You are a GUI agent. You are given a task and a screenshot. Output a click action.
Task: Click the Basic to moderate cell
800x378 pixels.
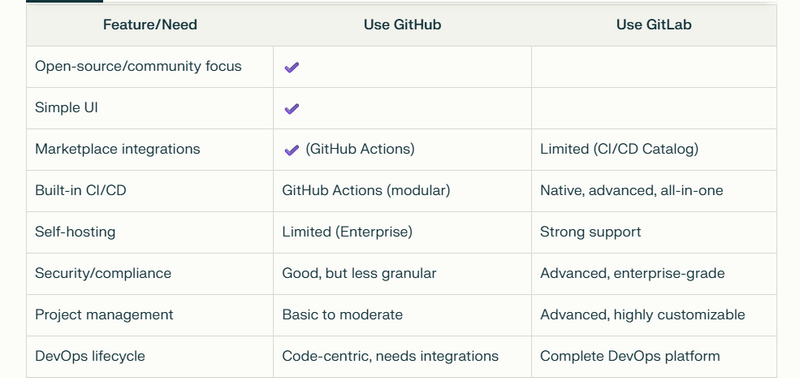coord(403,315)
